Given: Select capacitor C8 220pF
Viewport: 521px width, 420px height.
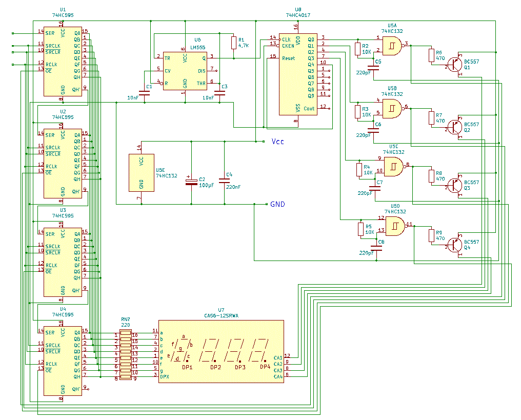Looking at the screenshot, I should [x=376, y=248].
